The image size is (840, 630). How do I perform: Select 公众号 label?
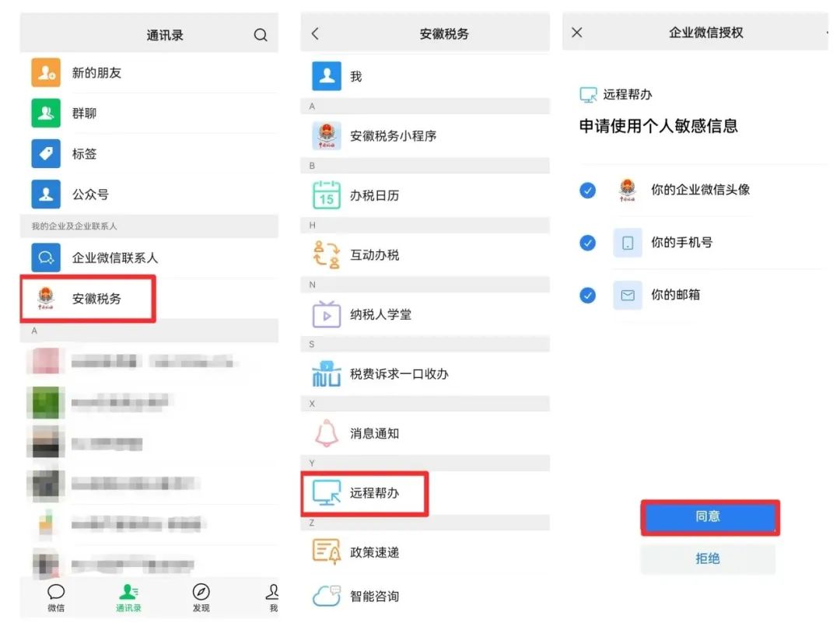pos(90,194)
